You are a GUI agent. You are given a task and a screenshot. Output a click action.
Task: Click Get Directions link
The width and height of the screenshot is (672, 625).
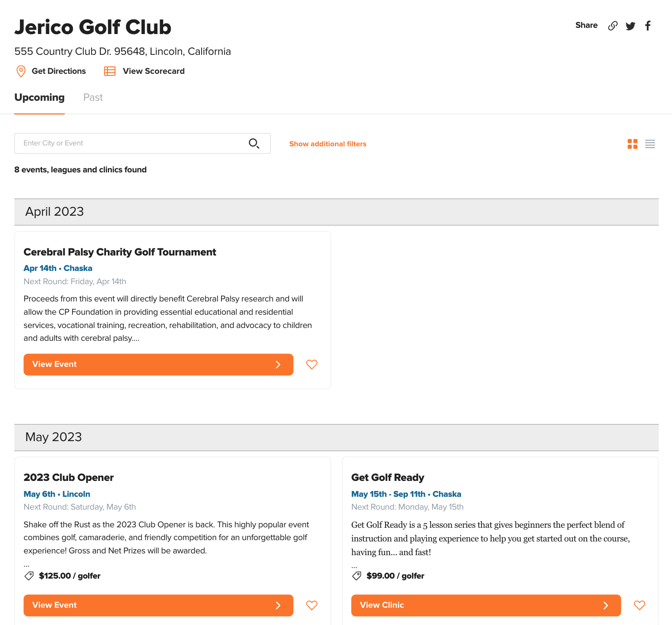pos(59,71)
